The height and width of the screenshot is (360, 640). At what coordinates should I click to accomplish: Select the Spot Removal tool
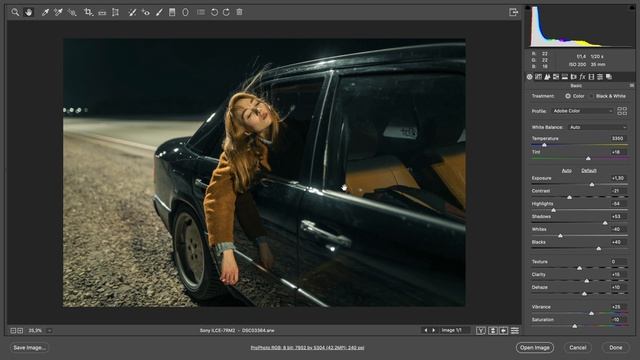point(132,12)
